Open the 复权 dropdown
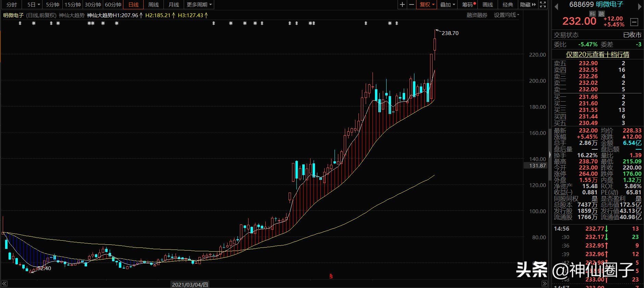Image resolution: width=644 pixels, height=288 pixels. coord(427,4)
